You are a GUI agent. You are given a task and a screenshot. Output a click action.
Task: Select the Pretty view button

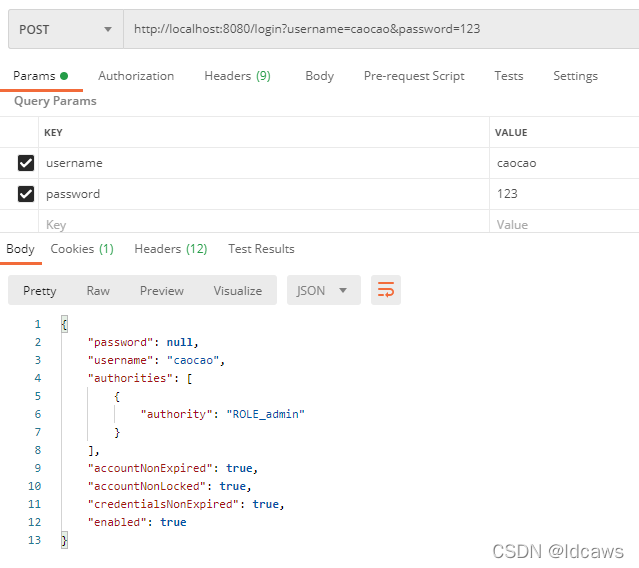40,291
